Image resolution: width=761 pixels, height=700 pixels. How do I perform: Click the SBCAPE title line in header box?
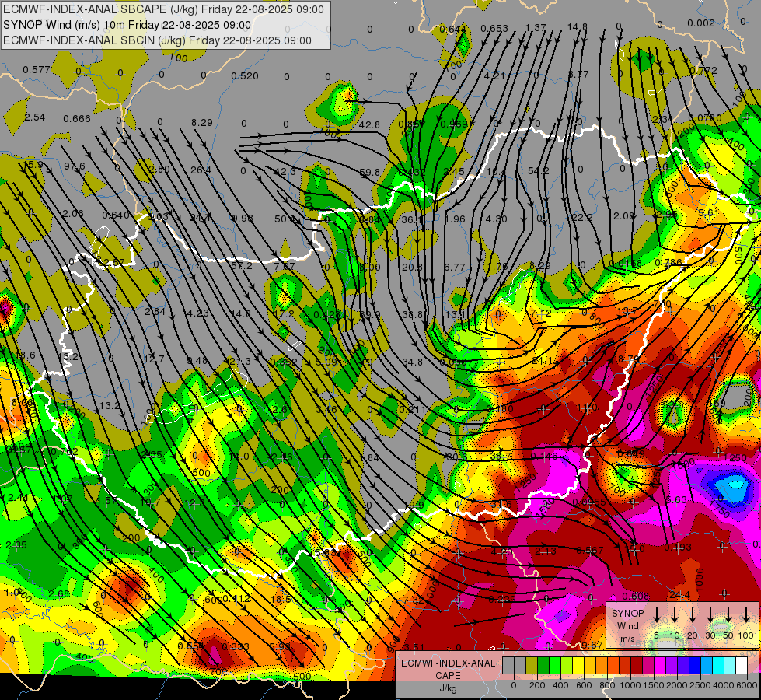(x=163, y=9)
